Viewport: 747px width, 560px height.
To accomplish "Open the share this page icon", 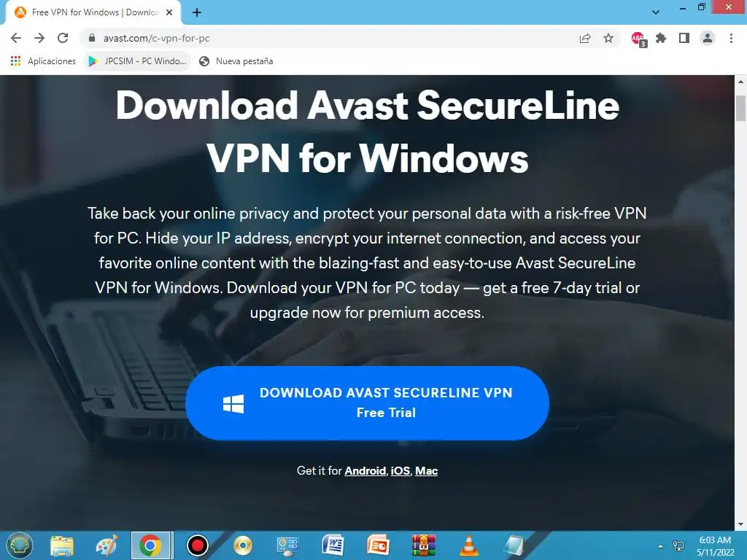I will click(585, 38).
